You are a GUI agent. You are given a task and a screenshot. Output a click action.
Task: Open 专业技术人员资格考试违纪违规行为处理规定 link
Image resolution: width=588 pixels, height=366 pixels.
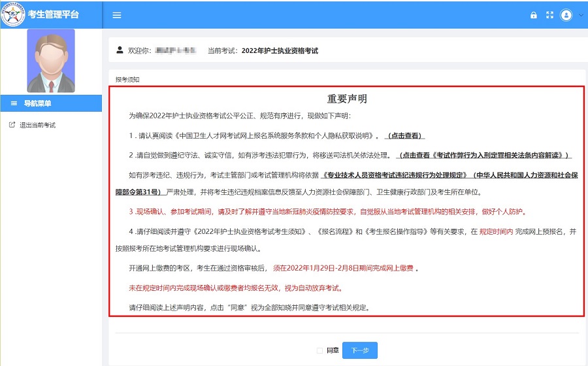coord(395,175)
